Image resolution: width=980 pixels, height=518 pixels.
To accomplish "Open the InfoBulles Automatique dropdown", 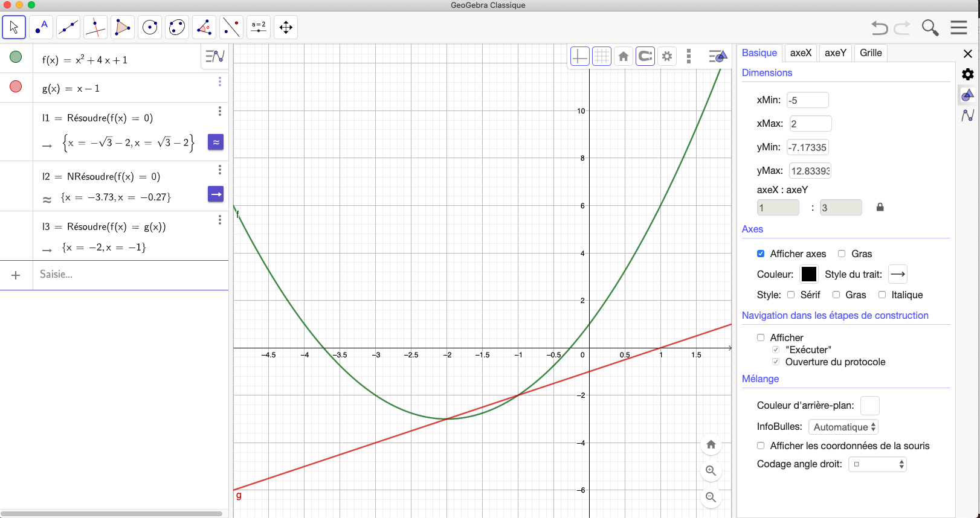I will (843, 427).
